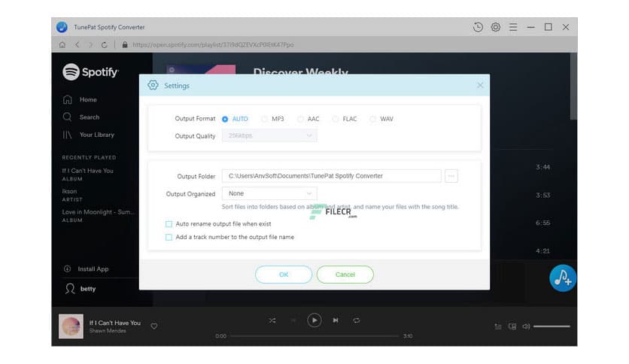The image size is (629, 364).
Task: Click the Discover Weekly playlist cover
Action: click(x=201, y=69)
